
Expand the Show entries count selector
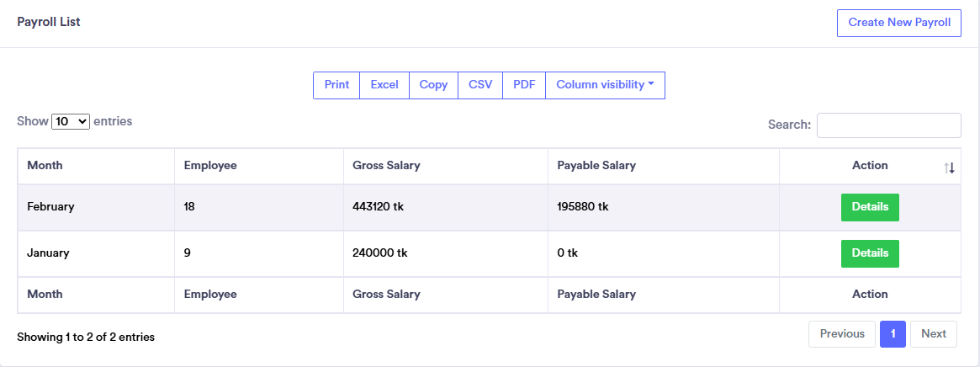[71, 121]
